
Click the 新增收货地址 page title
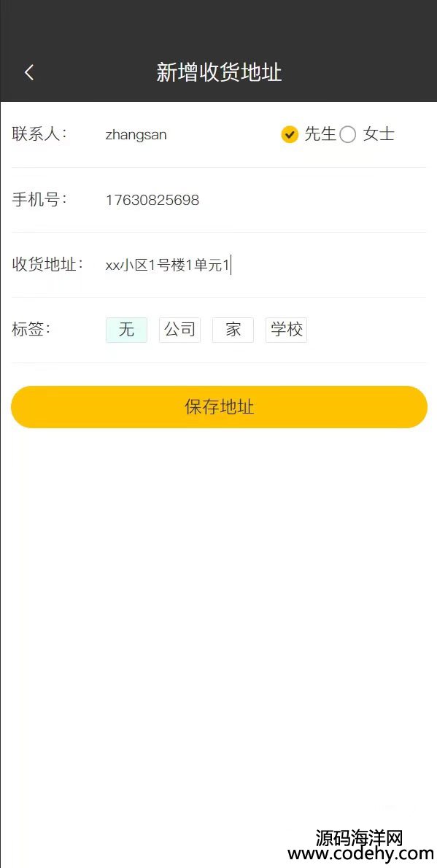pyautogui.click(x=220, y=72)
